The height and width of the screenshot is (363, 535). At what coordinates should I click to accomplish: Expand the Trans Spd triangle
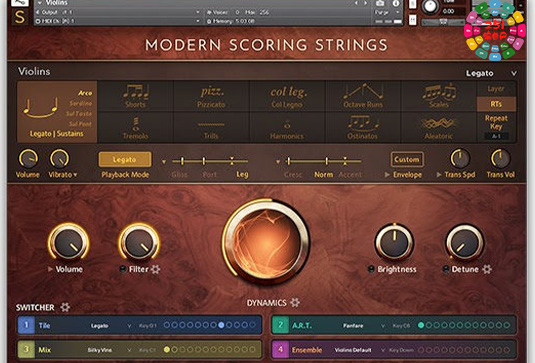click(x=439, y=175)
